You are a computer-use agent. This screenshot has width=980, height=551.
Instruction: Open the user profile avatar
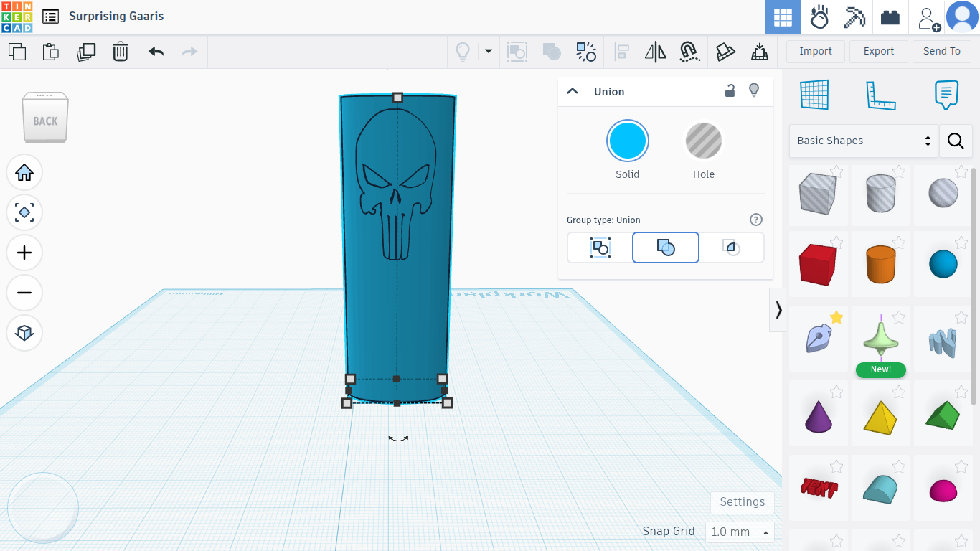(x=962, y=17)
